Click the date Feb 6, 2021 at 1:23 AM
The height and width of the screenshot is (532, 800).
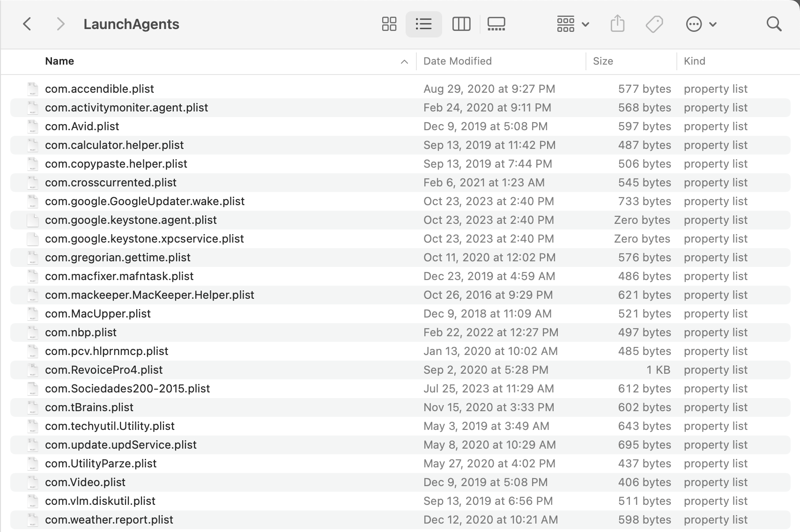coord(484,183)
